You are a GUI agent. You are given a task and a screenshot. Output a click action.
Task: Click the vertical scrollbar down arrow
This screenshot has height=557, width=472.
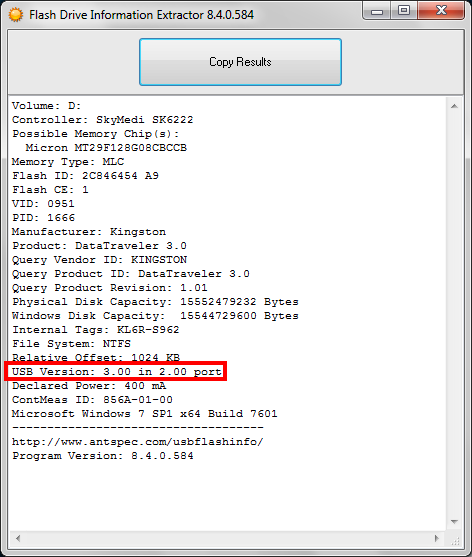[454, 522]
